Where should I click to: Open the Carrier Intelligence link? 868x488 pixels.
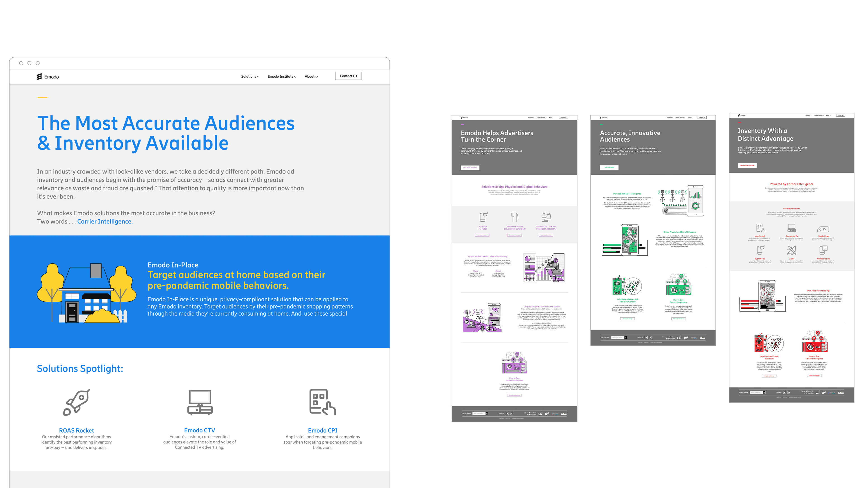(x=105, y=221)
